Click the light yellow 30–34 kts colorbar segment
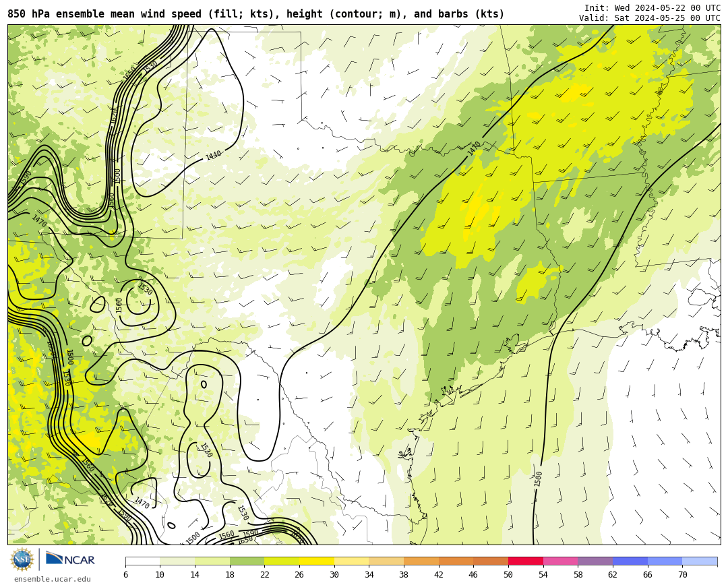728x587 pixels. [351, 561]
